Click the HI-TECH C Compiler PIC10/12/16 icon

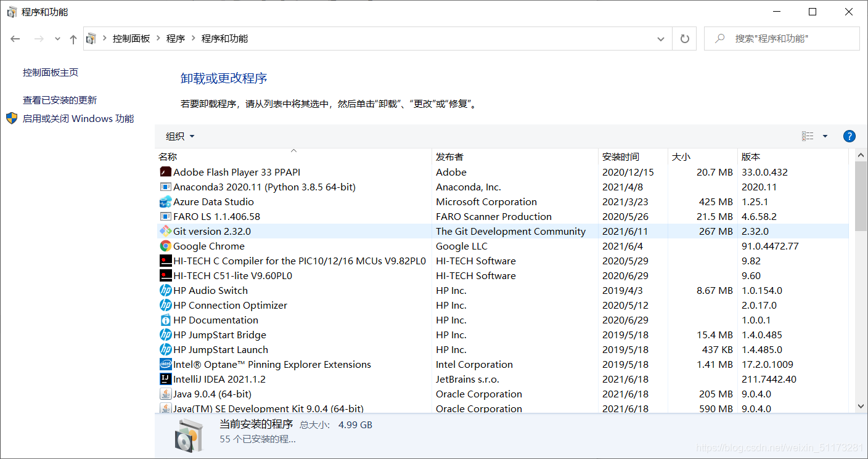click(165, 261)
